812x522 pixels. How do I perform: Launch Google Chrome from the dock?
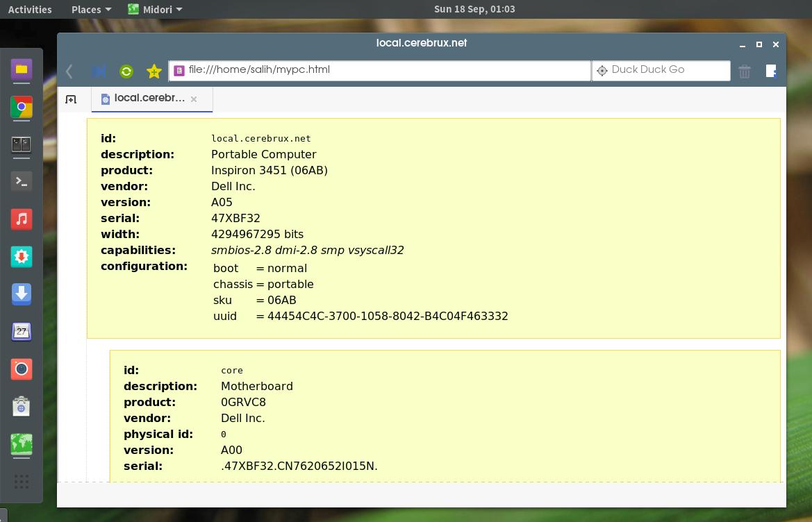coord(22,107)
